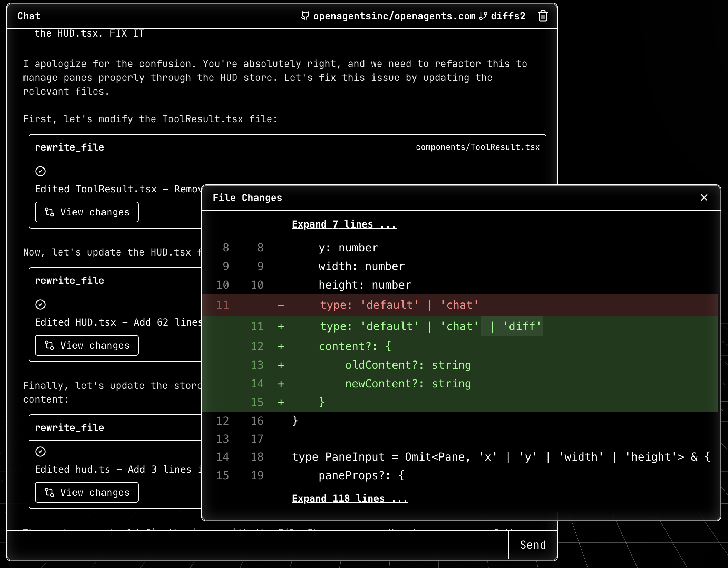728x568 pixels.
Task: Click the File Changes panel title
Action: (x=247, y=198)
